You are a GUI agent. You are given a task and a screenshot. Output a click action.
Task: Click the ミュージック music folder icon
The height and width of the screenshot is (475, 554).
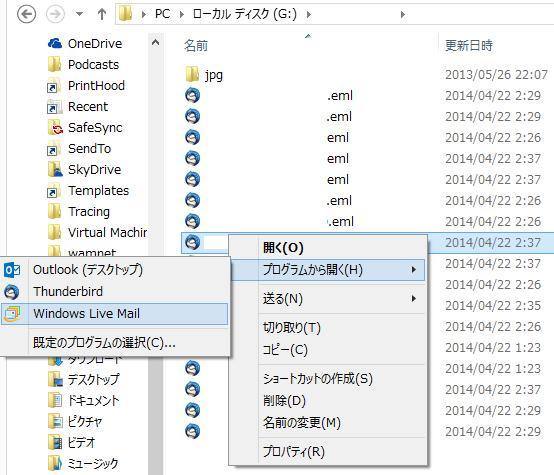coord(55,463)
